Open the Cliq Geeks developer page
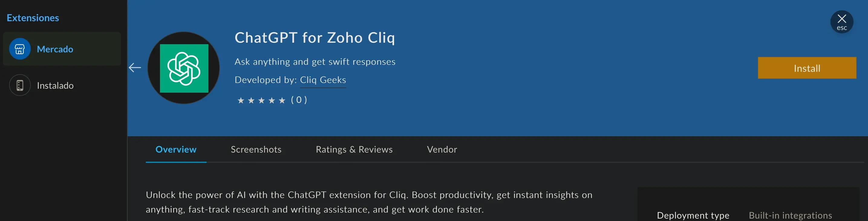The width and height of the screenshot is (868, 221). (323, 80)
